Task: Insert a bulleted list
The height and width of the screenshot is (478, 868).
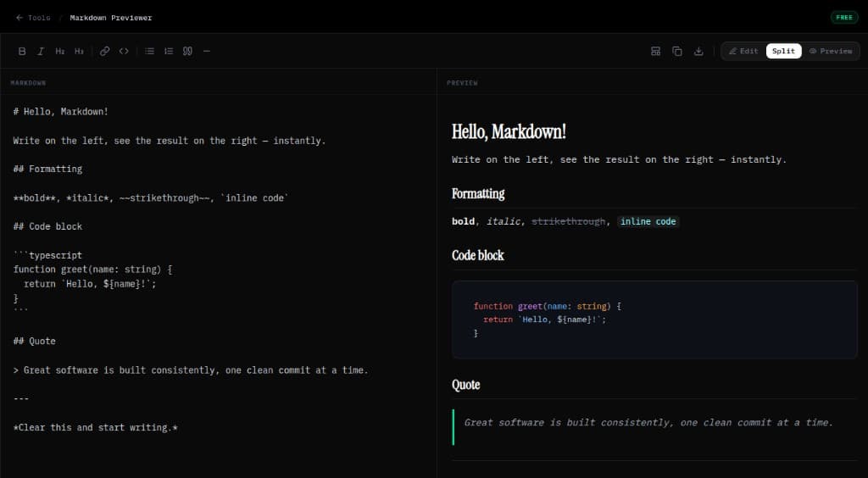Action: click(149, 51)
